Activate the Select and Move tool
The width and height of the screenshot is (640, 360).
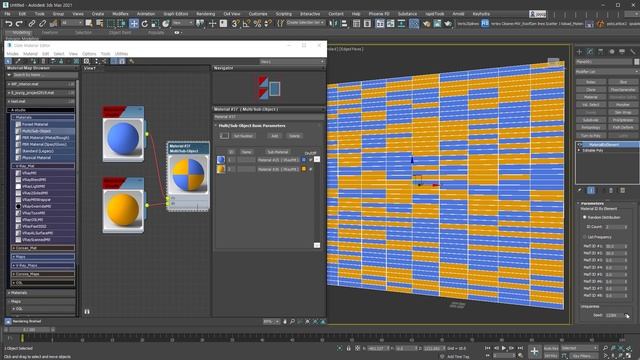pyautogui.click(x=133, y=24)
